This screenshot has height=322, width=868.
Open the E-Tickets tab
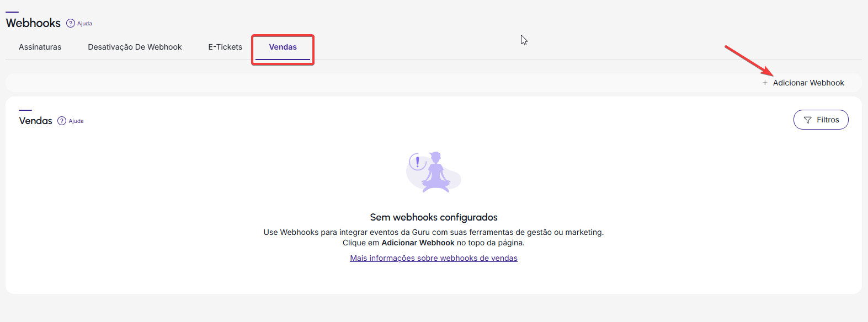[225, 47]
